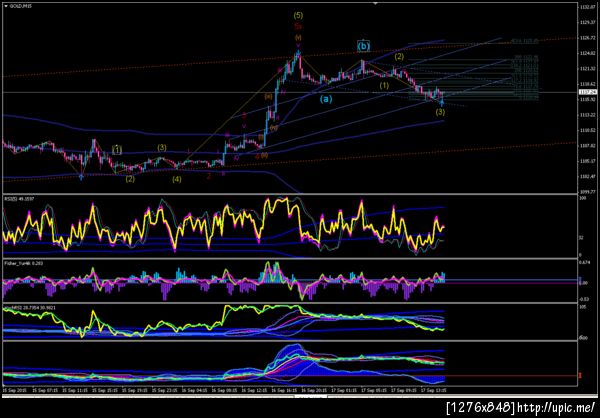Select the yellow (5) wave label at the peak
Image resolution: width=600 pixels, height=418 pixels.
298,15
